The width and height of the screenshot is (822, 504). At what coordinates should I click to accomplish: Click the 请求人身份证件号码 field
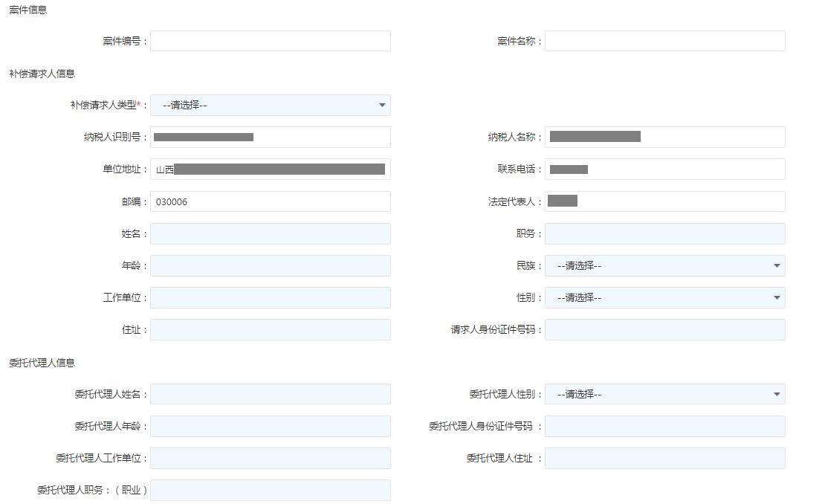point(664,329)
